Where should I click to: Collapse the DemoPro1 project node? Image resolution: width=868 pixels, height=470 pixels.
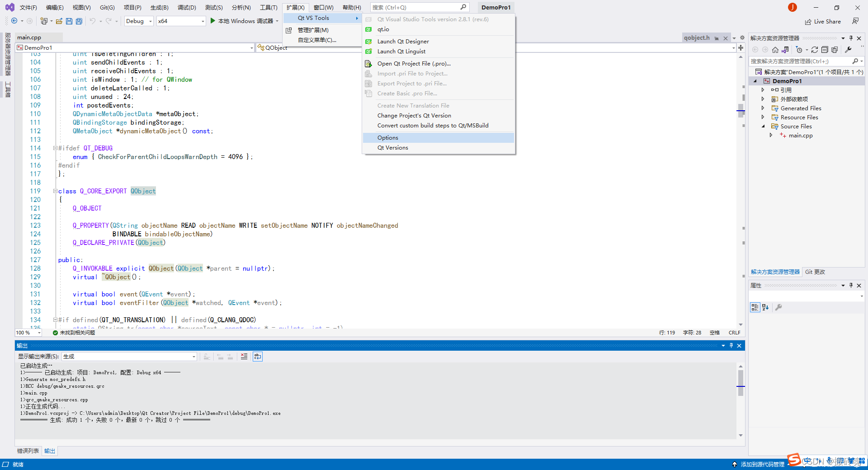(x=755, y=81)
